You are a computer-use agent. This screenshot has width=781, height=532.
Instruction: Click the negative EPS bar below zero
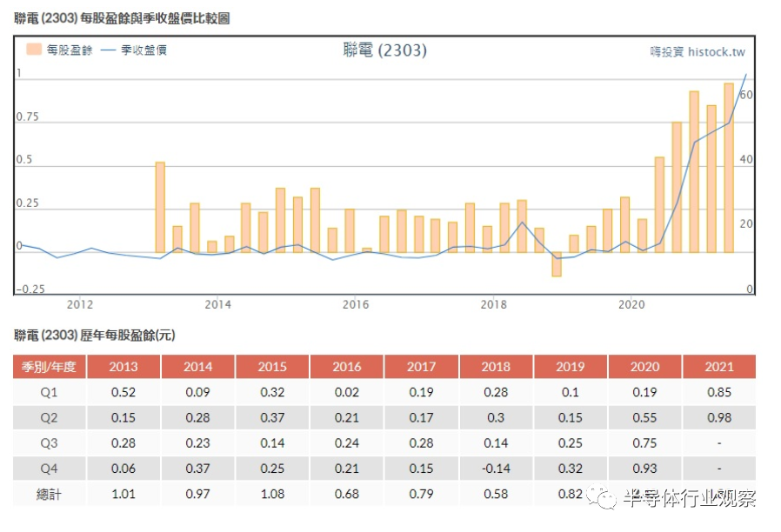click(x=557, y=264)
